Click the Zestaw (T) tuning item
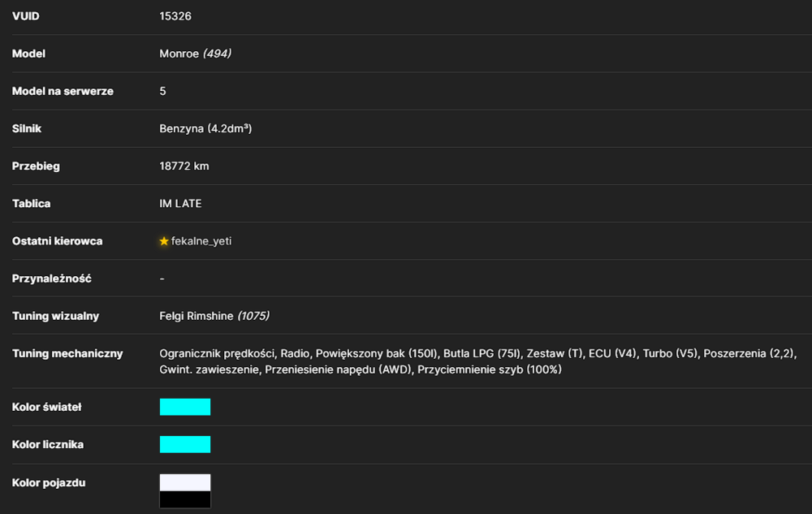 tap(555, 353)
